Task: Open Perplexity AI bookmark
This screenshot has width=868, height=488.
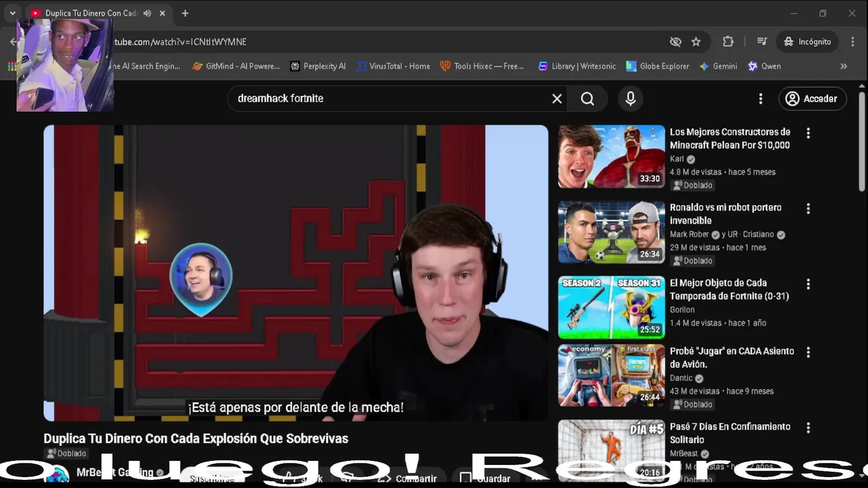Action: click(x=318, y=66)
